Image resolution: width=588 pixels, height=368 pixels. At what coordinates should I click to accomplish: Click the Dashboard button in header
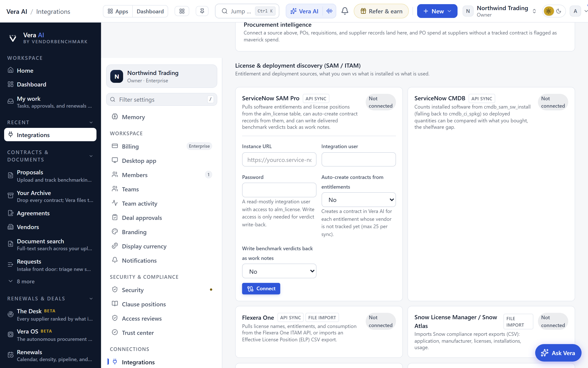tap(150, 11)
